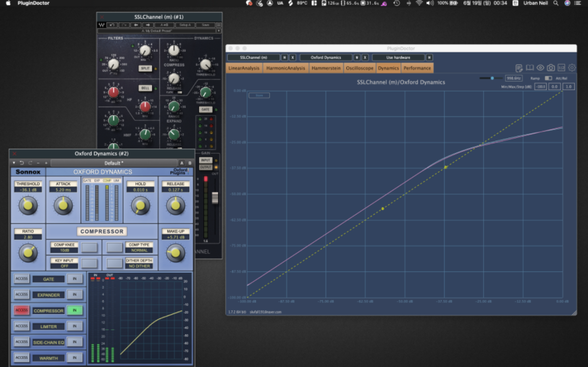Image resolution: width=588 pixels, height=367 pixels.
Task: Click the volume icon in the menu bar
Action: [x=430, y=3]
